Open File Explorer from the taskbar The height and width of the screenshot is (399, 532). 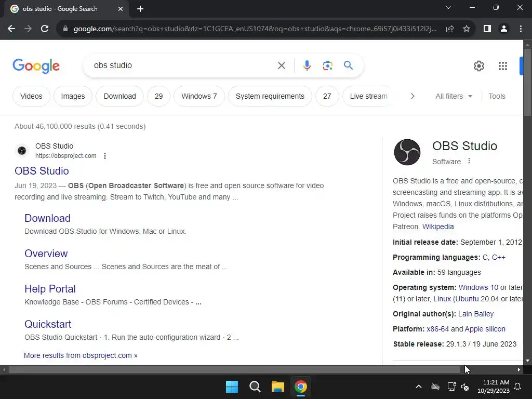point(277,387)
